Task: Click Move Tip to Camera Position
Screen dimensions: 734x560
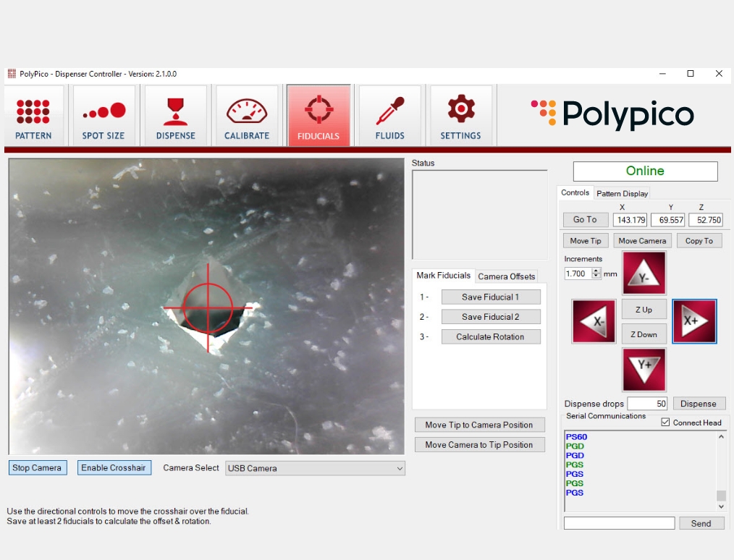Action: (x=478, y=425)
